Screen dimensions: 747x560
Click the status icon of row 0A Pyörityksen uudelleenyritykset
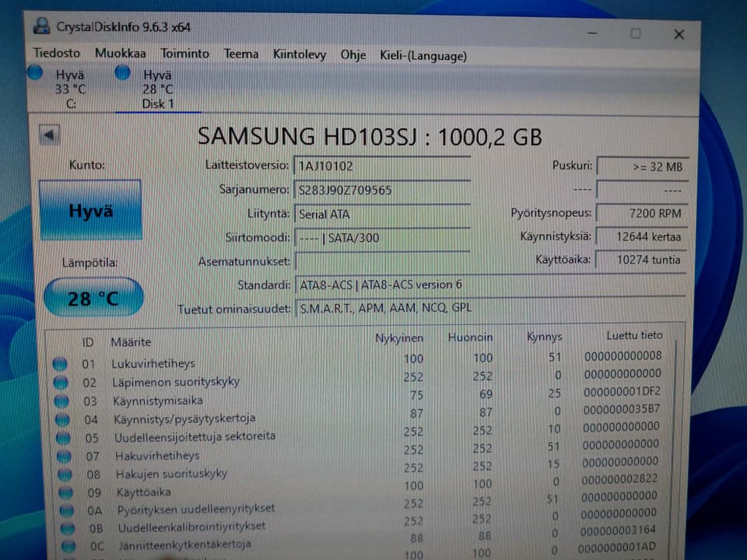click(x=67, y=510)
